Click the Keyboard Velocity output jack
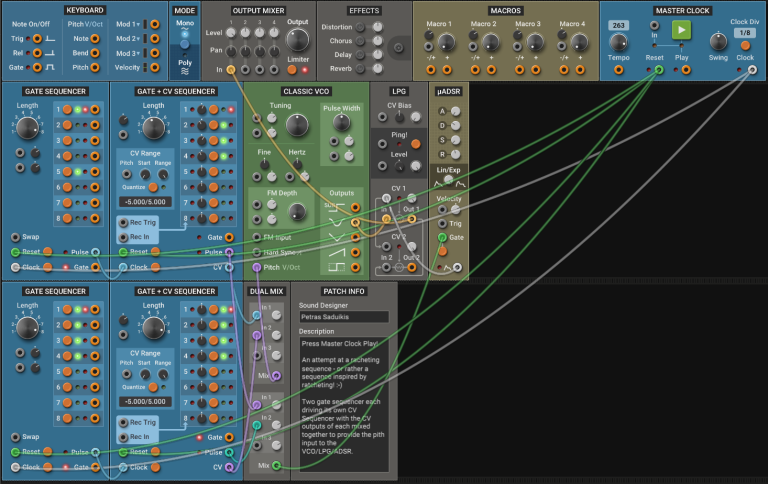 click(155, 68)
